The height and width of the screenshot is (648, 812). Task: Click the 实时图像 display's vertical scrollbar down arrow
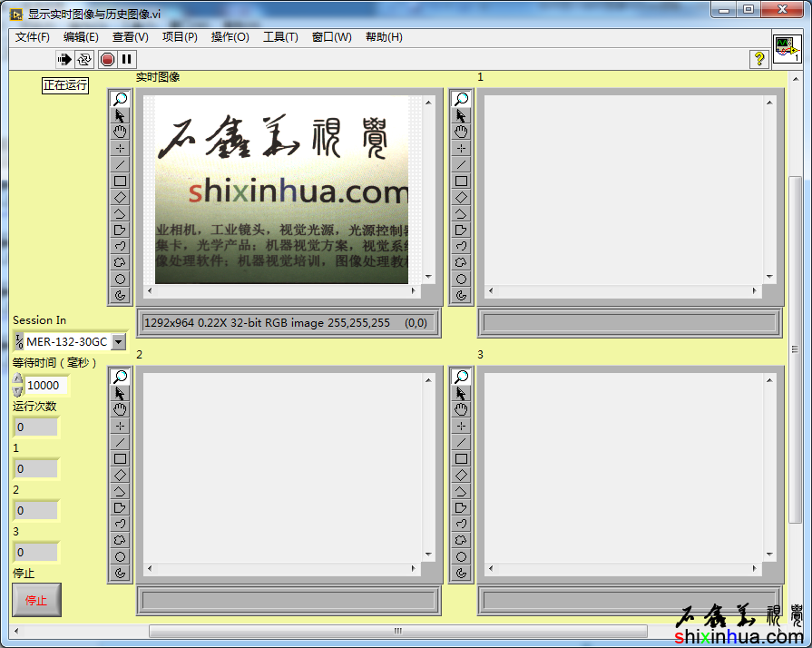(x=426, y=278)
